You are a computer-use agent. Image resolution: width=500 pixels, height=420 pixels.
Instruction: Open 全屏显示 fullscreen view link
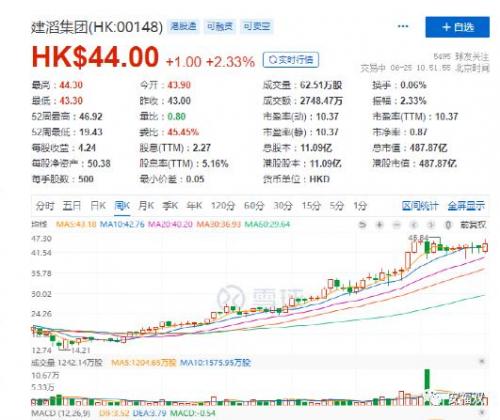466,206
